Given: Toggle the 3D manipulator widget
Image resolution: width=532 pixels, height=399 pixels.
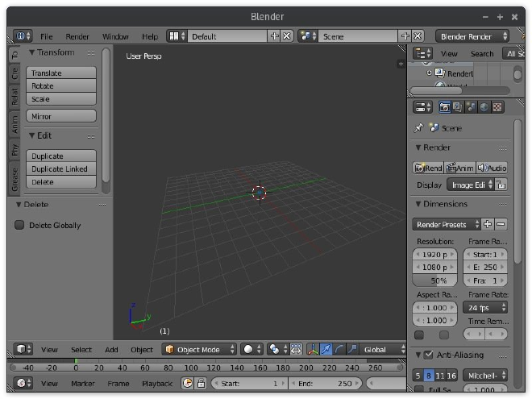Looking at the screenshot, I should click(x=313, y=349).
